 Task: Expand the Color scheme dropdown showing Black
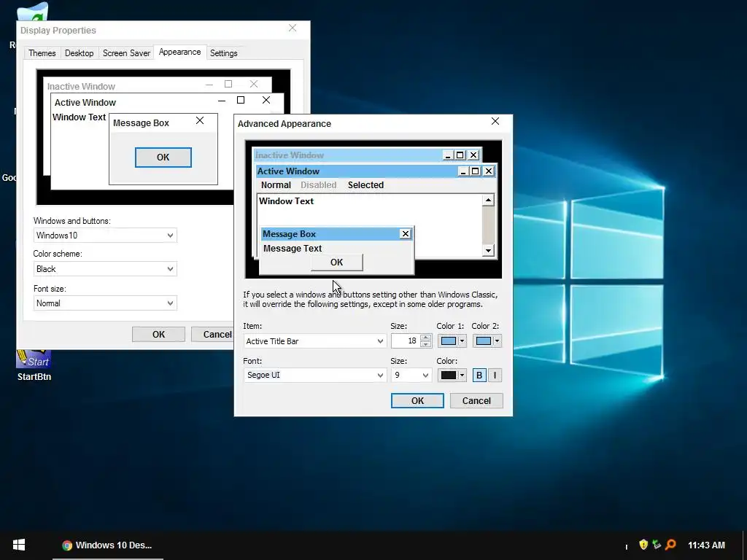pos(105,269)
